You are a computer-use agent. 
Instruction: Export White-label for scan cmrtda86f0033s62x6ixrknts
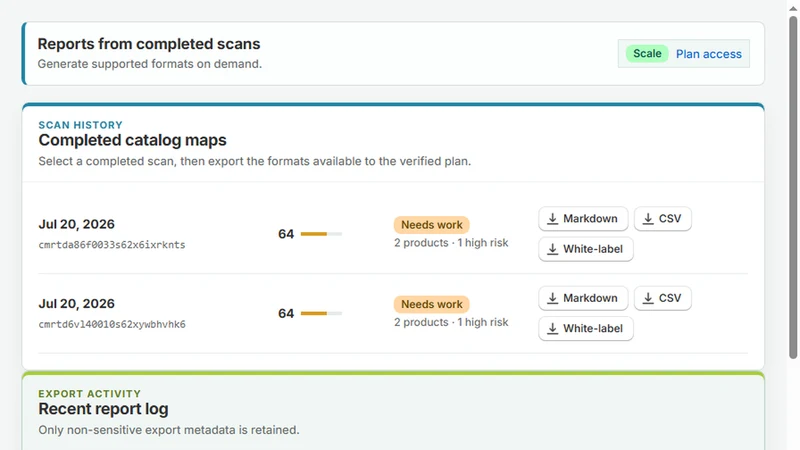[586, 249]
